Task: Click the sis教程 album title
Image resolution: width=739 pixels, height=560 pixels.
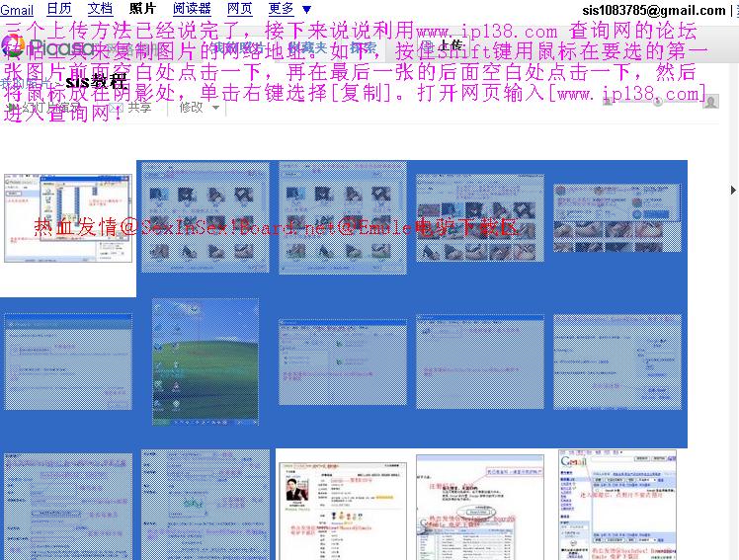Action: 97,82
